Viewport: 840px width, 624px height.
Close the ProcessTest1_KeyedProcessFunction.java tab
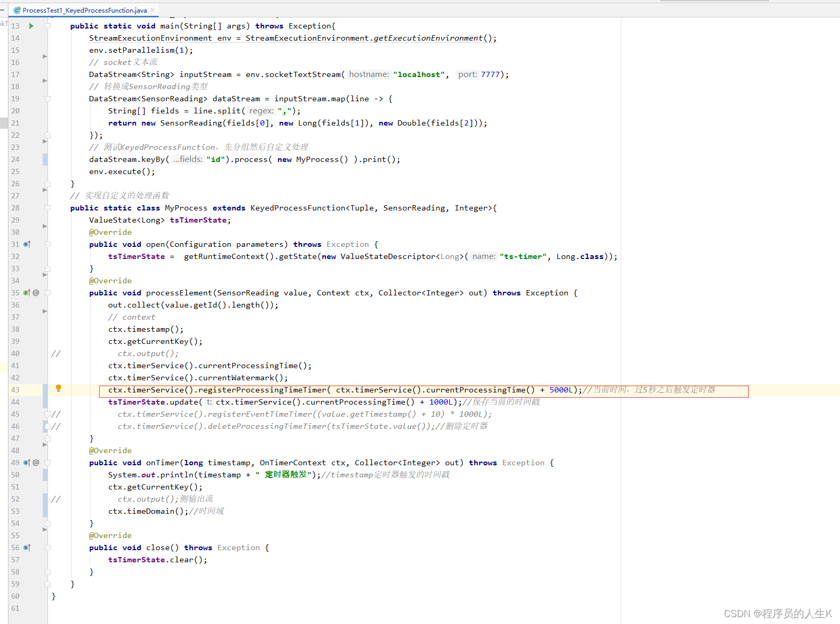[x=152, y=10]
